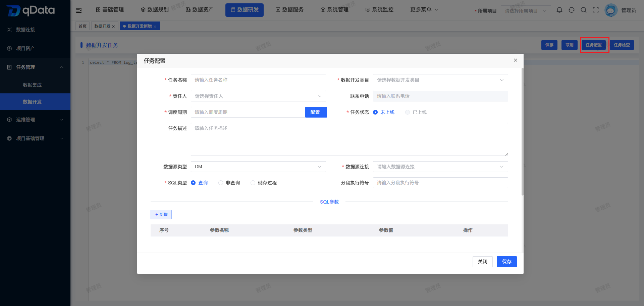Viewport: 644px width, 306px height.
Task: Open the 数据源连接 dropdown
Action: point(440,167)
